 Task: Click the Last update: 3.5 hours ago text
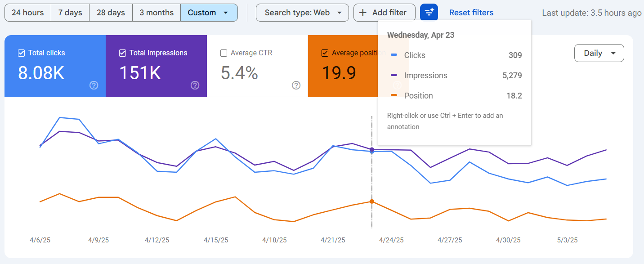point(592,13)
